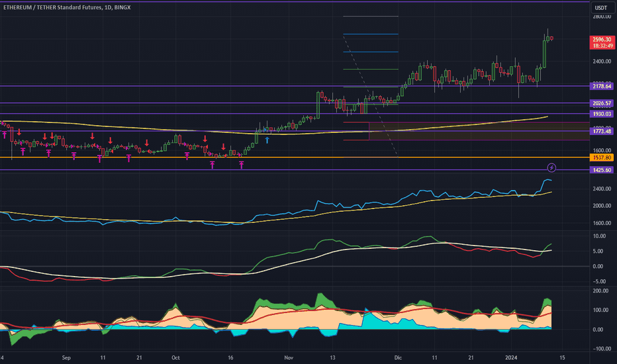Click the Nov label on time axis

[289, 357]
